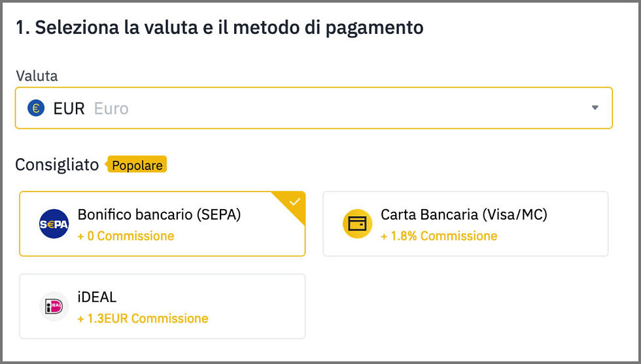
Task: Click the Popolare badge
Action: (137, 165)
